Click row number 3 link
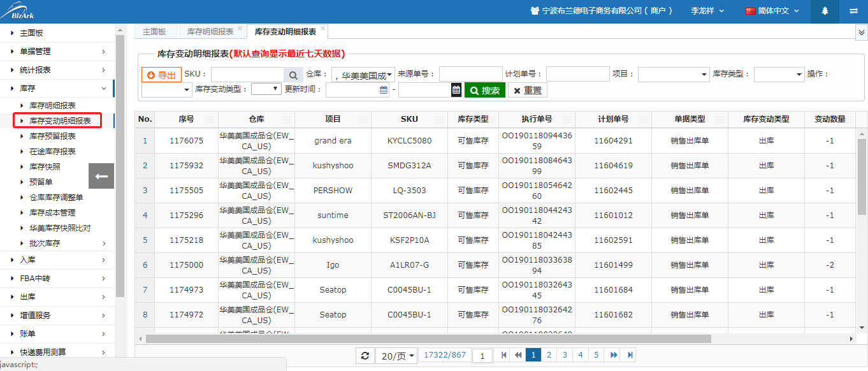 145,191
